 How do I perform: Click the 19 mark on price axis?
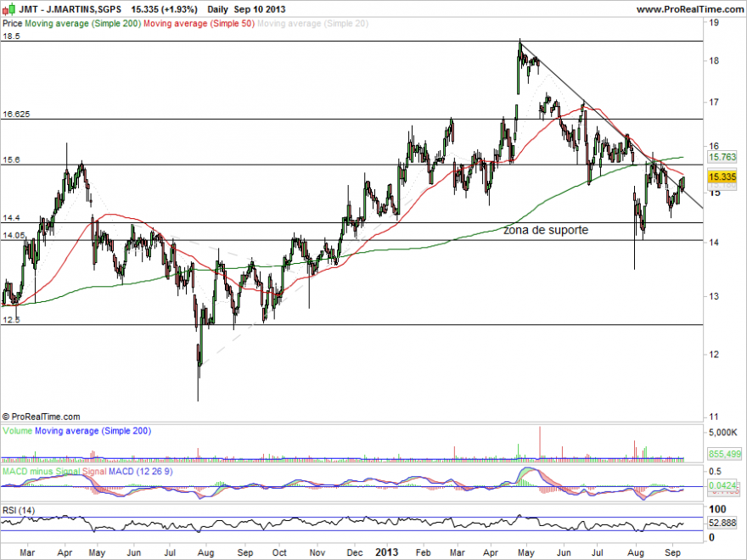tap(714, 22)
